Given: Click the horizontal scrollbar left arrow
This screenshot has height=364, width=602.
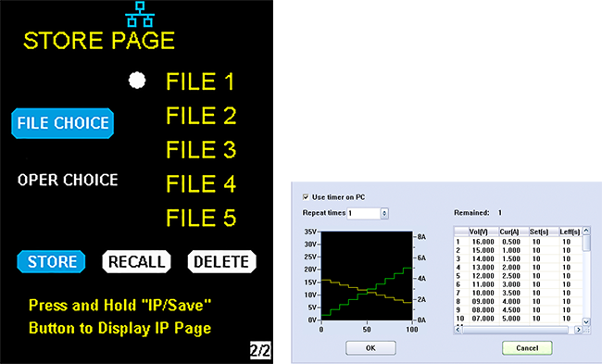Looking at the screenshot, I should click(x=458, y=330).
